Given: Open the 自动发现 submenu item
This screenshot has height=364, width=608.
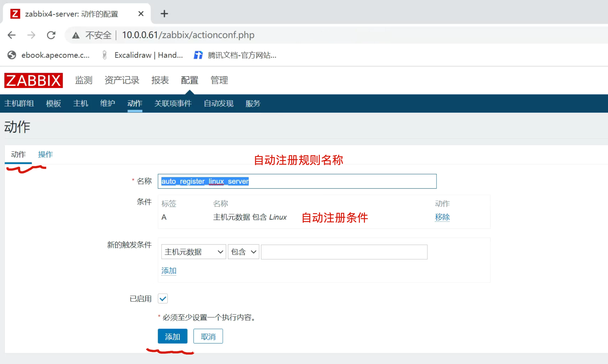Looking at the screenshot, I should (218, 104).
